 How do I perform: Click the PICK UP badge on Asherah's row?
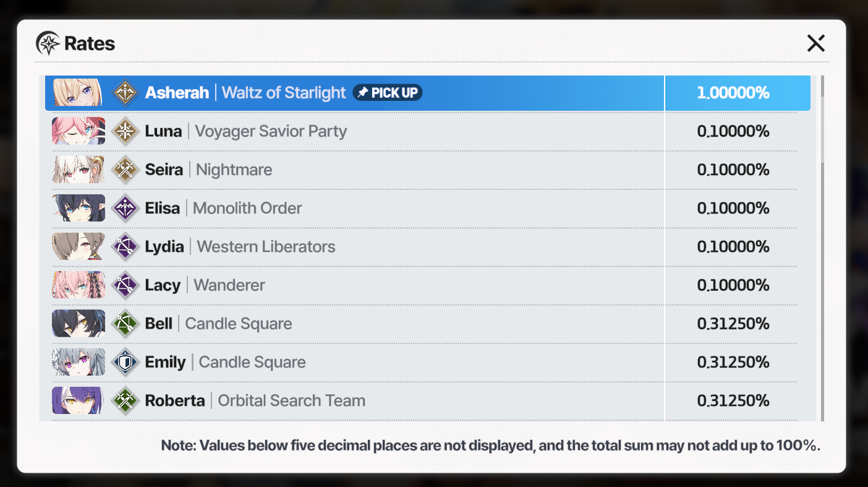coord(388,93)
